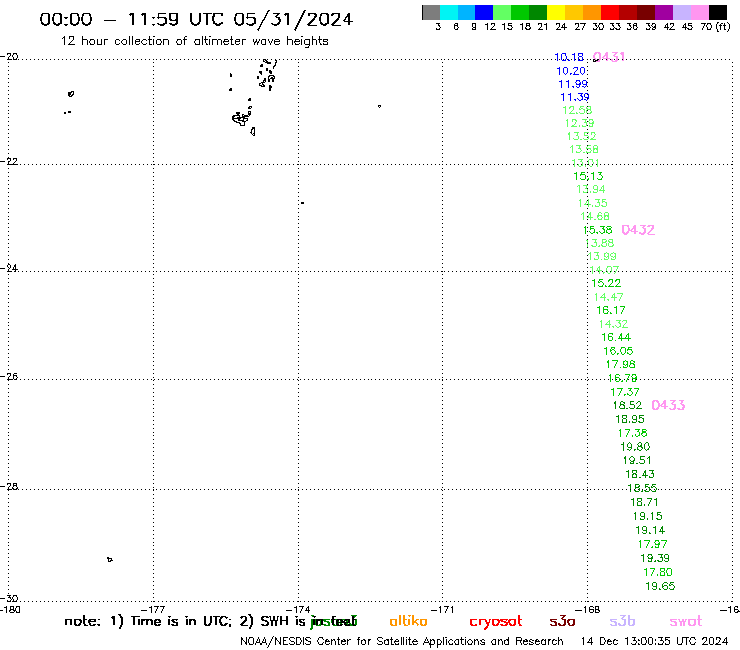Click the lavender s3b satellite label

point(622,621)
